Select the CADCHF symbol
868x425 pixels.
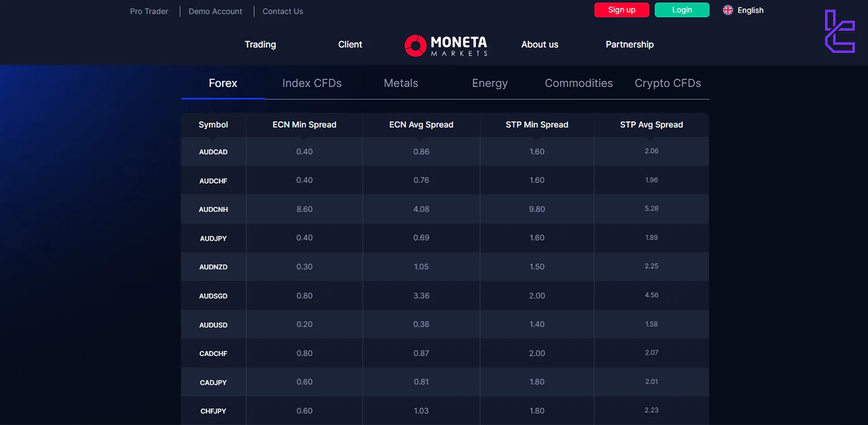[x=213, y=354]
